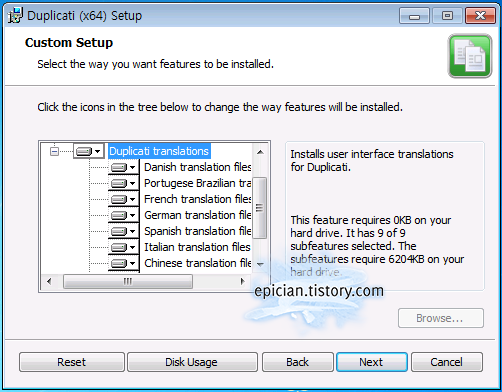Open install dropdown for Chinese translation files
This screenshot has height=392, width=502.
[x=124, y=263]
